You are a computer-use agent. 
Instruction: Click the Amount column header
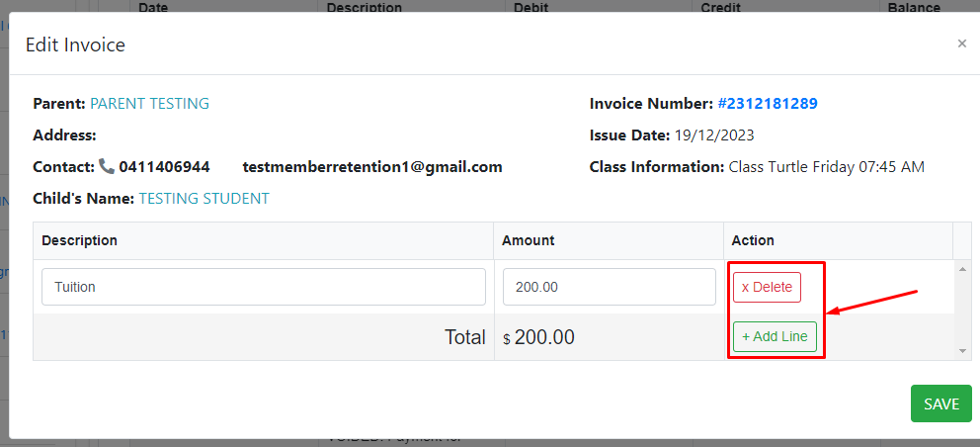point(529,240)
